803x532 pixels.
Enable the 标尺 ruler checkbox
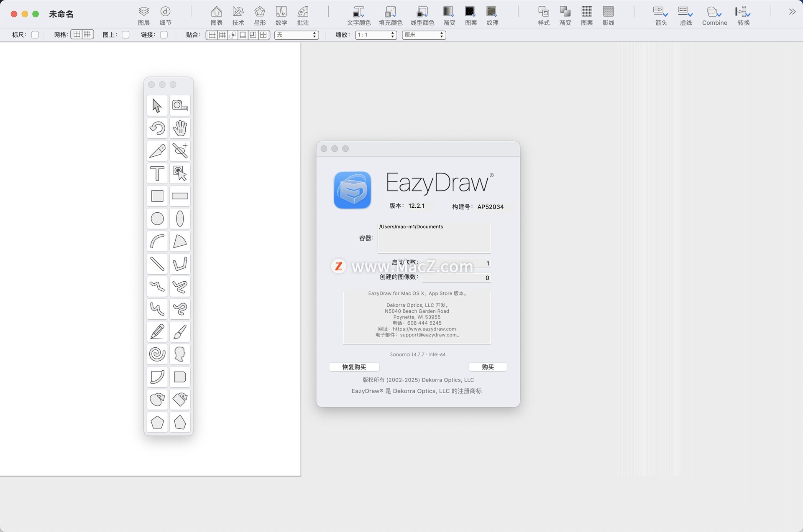pyautogui.click(x=35, y=35)
